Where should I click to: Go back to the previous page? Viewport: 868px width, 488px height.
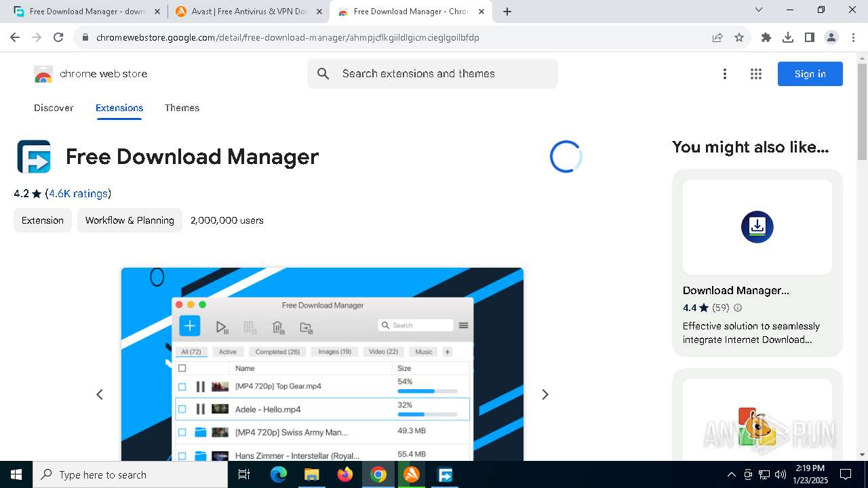(15, 37)
